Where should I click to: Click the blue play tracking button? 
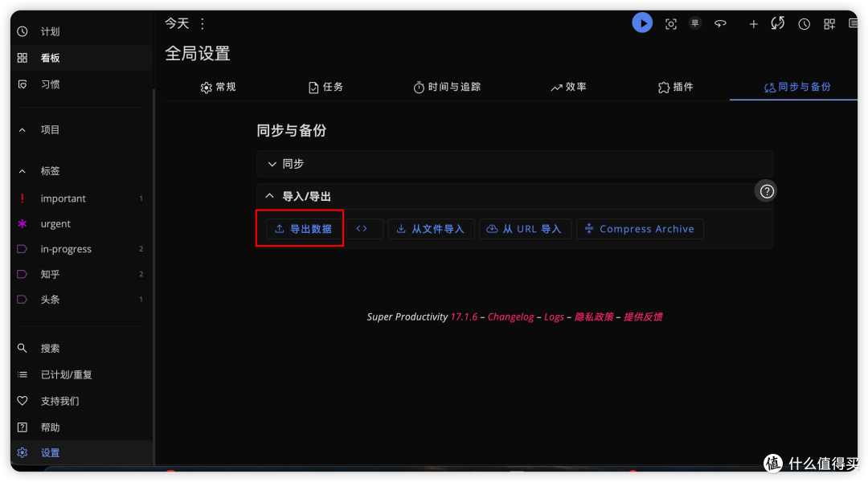(642, 23)
